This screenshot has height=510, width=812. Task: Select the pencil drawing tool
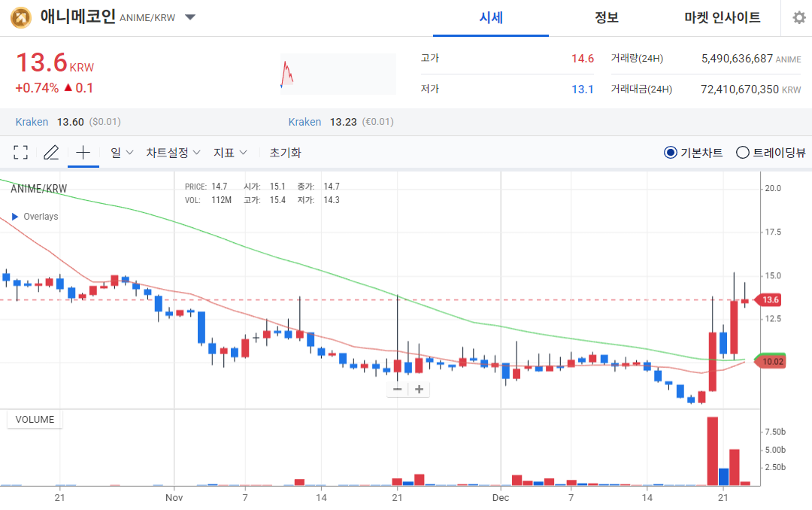click(x=51, y=151)
